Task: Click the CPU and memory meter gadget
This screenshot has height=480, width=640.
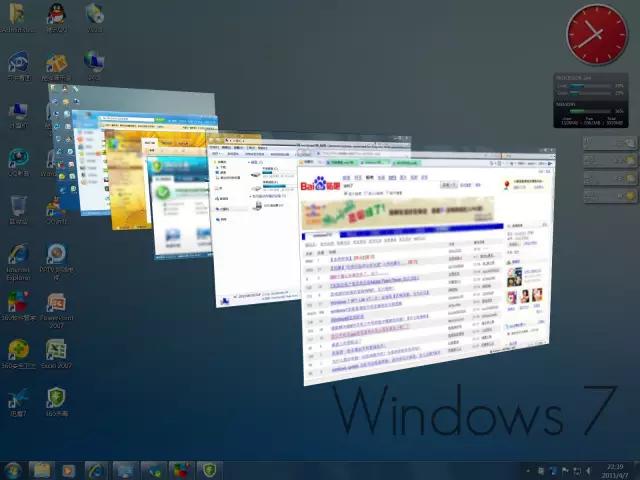Action: [591, 100]
